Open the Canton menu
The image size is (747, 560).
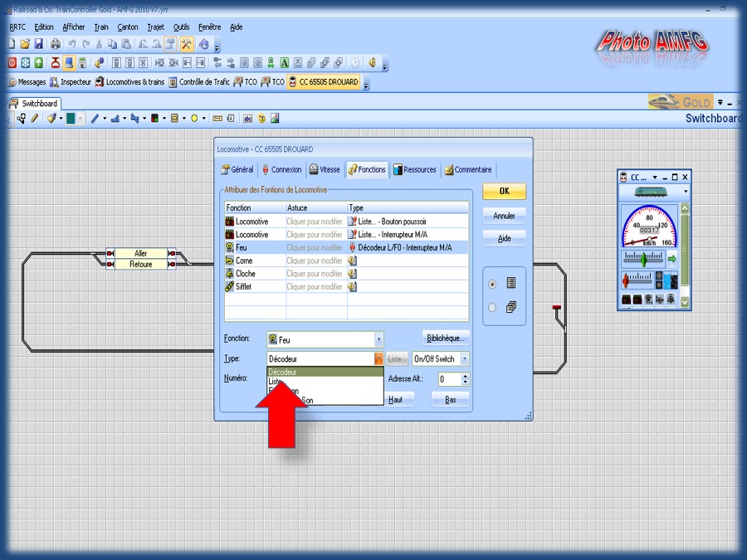click(x=128, y=27)
